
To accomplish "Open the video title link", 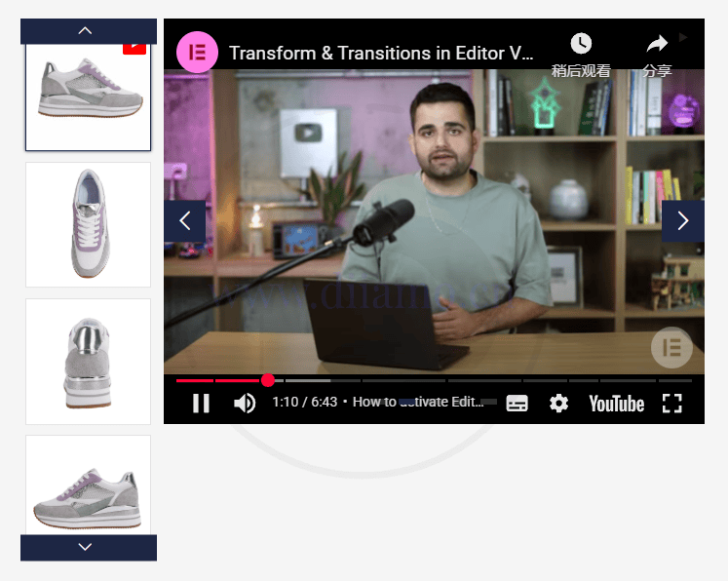I will pos(381,54).
